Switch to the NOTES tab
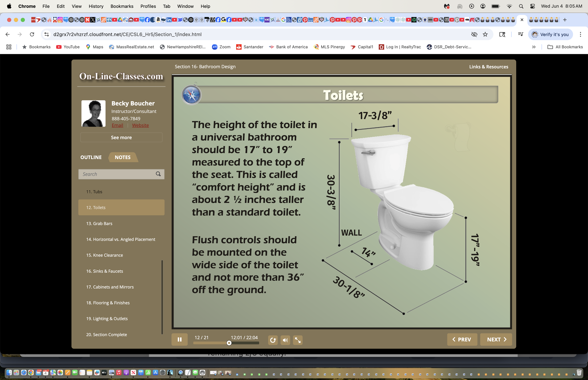 click(x=122, y=157)
